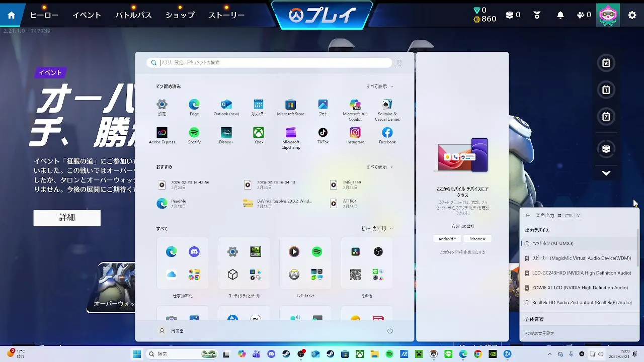The image size is (644, 362).
Task: Open recommended file IMG_3159
Action: point(345,185)
